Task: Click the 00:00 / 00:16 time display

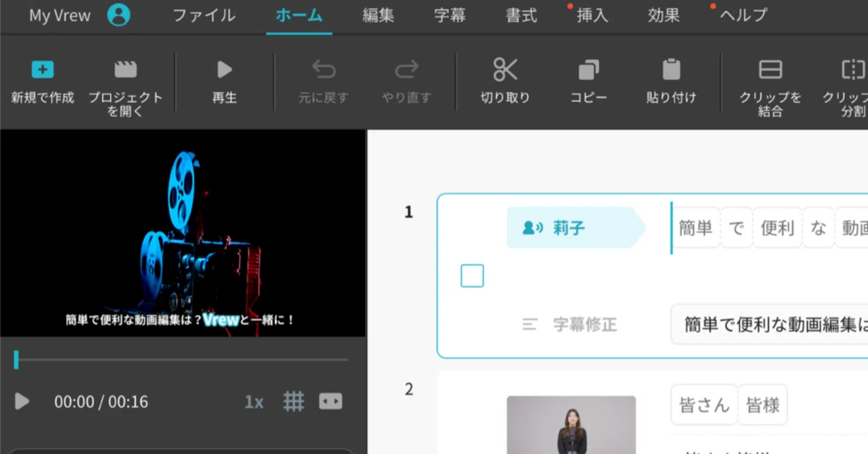Action: (101, 402)
